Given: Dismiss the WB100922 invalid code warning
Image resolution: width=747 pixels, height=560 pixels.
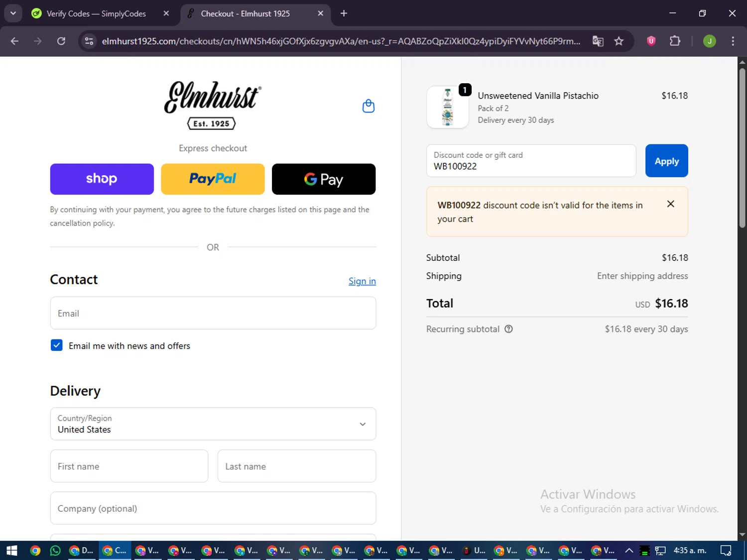Looking at the screenshot, I should coord(671,204).
